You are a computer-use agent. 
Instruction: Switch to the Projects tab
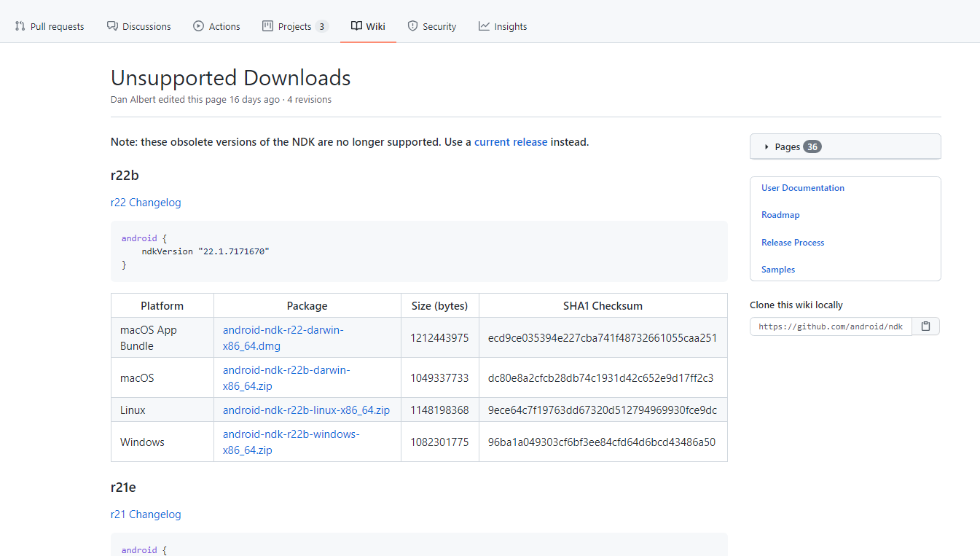pyautogui.click(x=295, y=26)
